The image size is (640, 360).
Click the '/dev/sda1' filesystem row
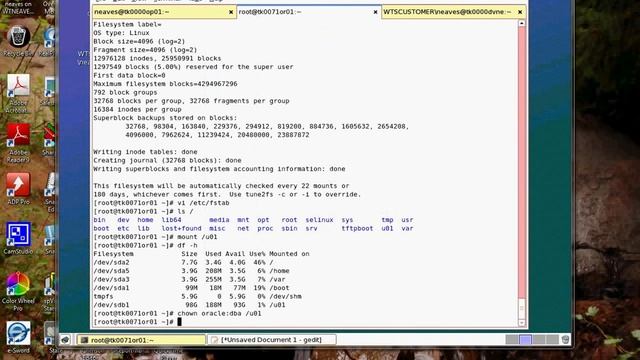[191, 288]
